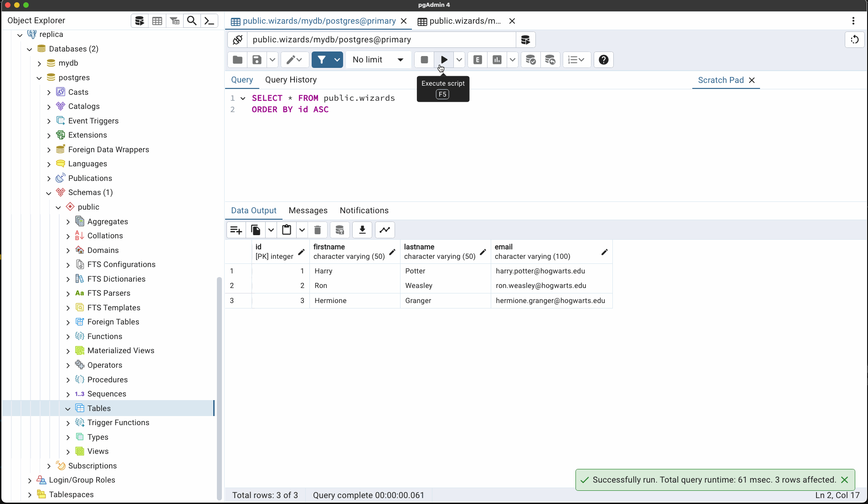Click the hermione.granger@hogwarts.edu cell

click(551, 301)
